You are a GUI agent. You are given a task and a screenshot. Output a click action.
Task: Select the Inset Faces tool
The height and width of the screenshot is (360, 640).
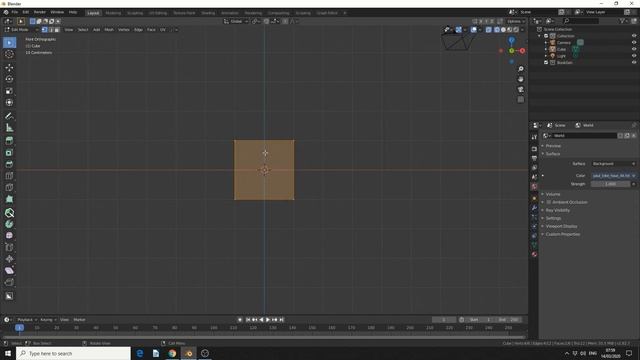pyautogui.click(x=9, y=153)
